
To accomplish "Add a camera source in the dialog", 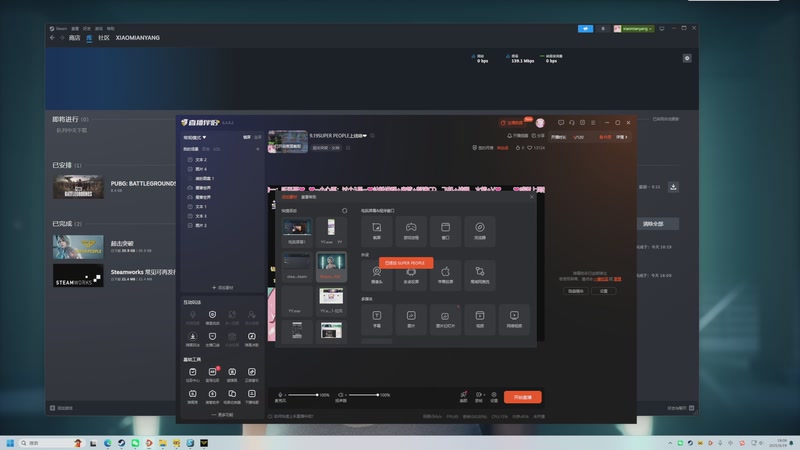I will (377, 276).
